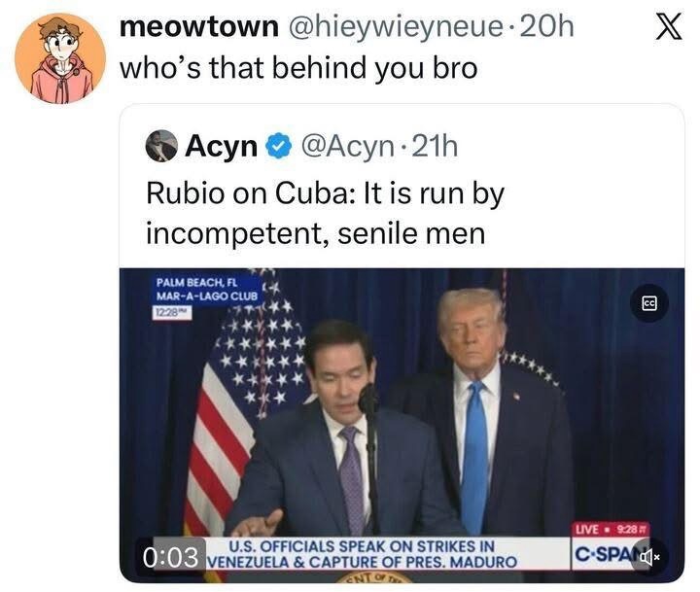Open the meowtown display name link

click(197, 27)
